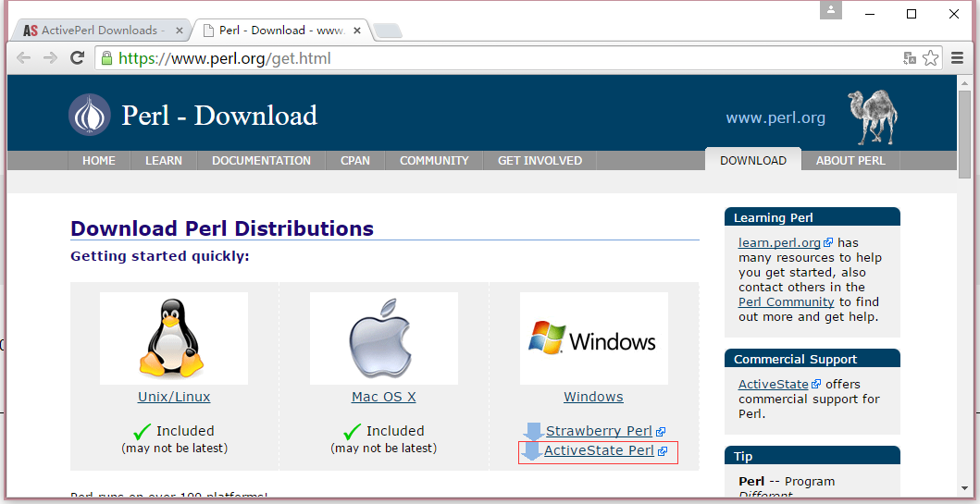
Task: Open the HOME nav item
Action: (99, 161)
